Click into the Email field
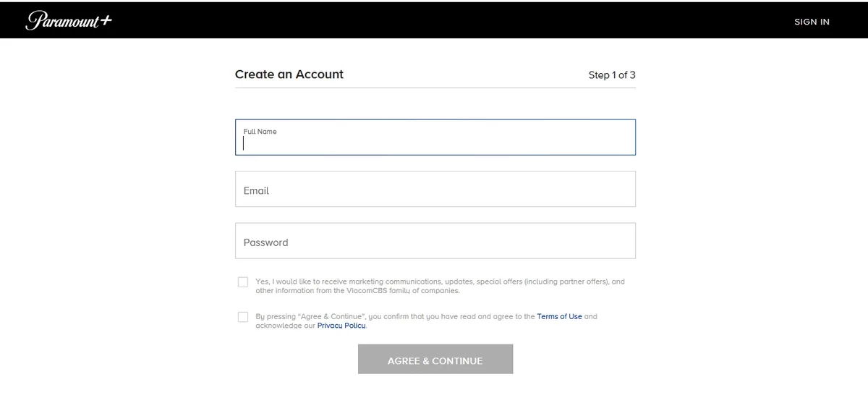This screenshot has height=398, width=868. (x=435, y=189)
